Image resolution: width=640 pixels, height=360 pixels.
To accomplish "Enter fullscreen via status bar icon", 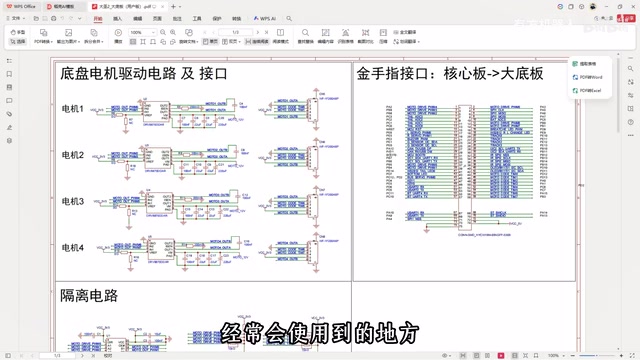I will [x=633, y=356].
